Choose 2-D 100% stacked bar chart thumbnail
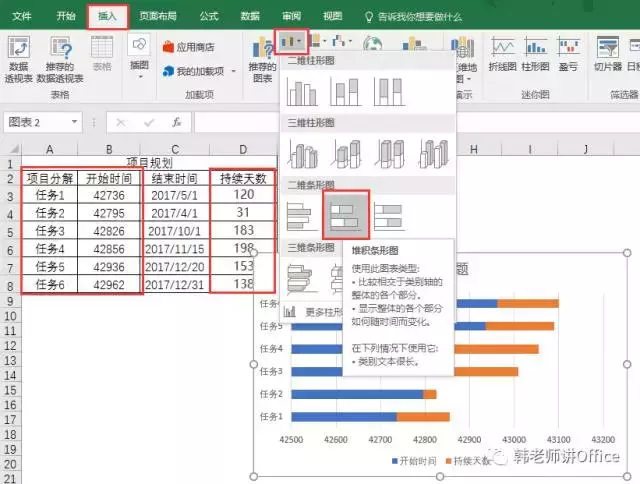Screen dimensions: 640x484 tap(389, 216)
